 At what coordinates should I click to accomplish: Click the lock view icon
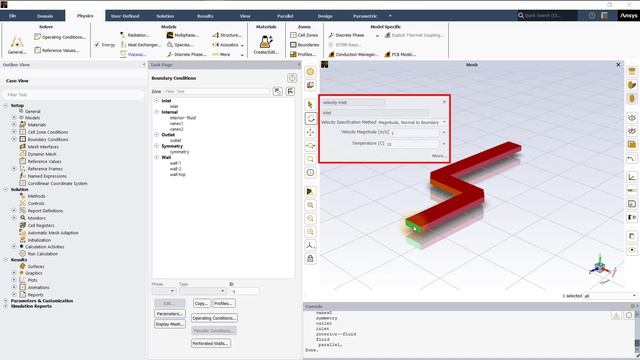click(310, 258)
